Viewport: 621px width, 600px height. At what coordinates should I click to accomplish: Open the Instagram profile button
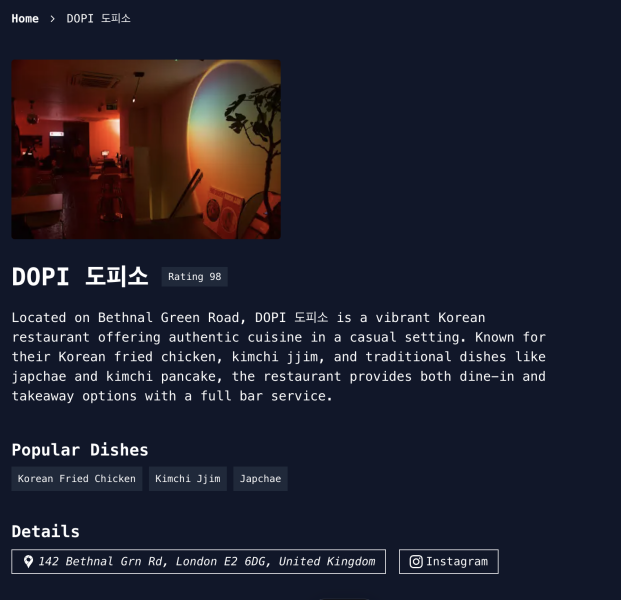point(449,561)
